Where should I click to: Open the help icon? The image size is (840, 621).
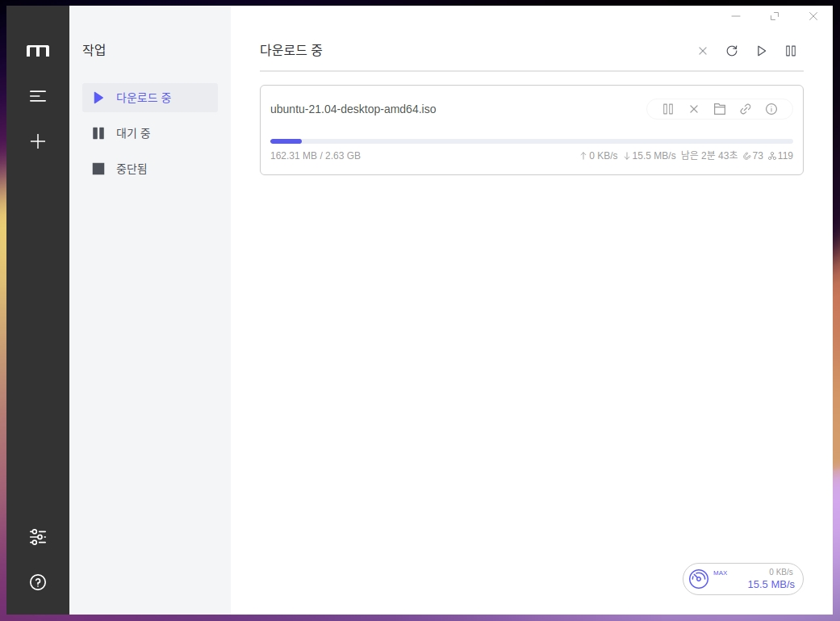point(37,582)
